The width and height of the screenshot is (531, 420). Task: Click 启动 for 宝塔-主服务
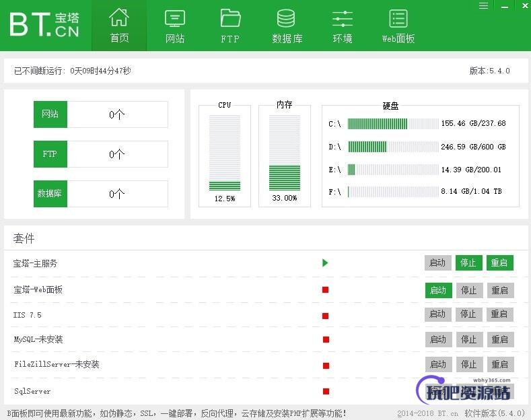tap(437, 263)
